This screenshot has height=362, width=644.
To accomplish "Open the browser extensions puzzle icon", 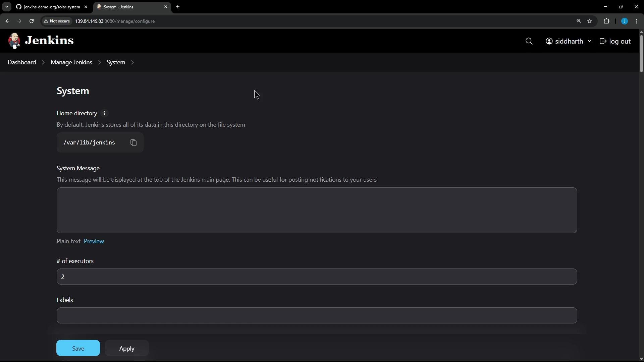I will [x=607, y=21].
